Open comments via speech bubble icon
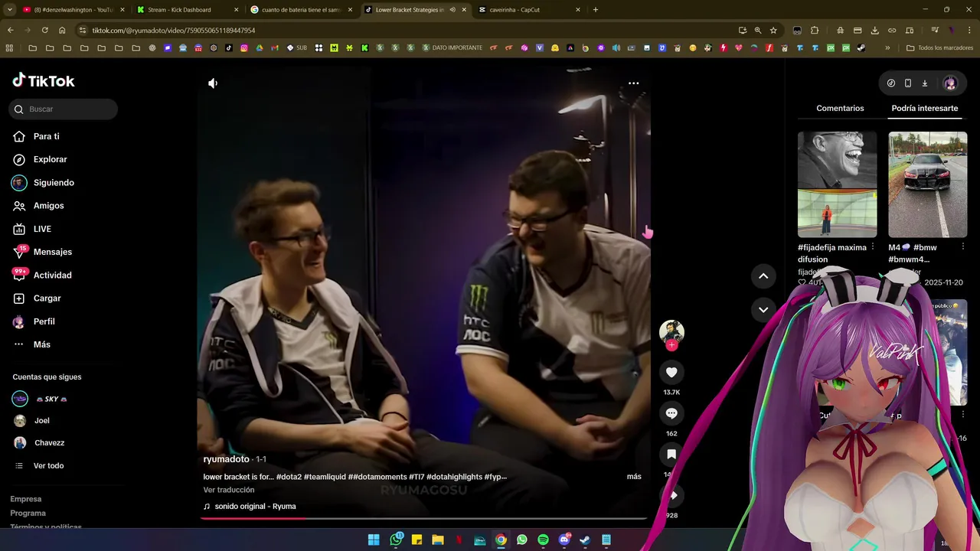This screenshot has height=551, width=980. coord(671,413)
